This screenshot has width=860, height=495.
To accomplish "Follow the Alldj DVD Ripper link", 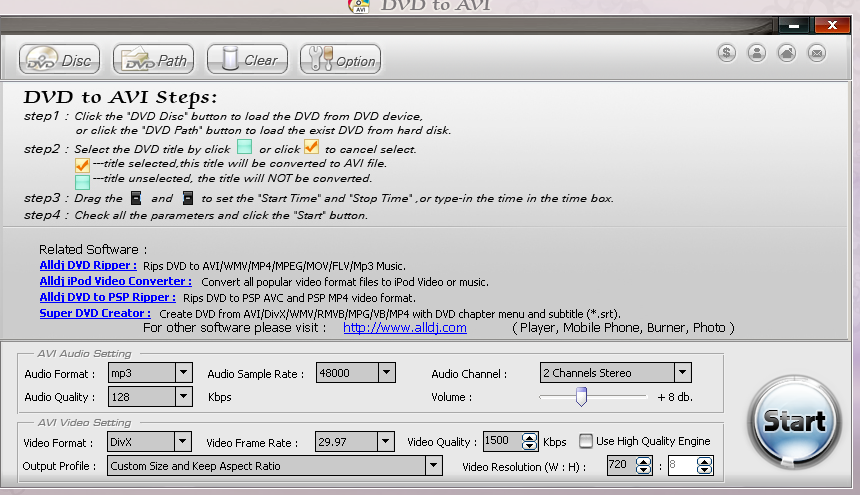I will (88, 265).
